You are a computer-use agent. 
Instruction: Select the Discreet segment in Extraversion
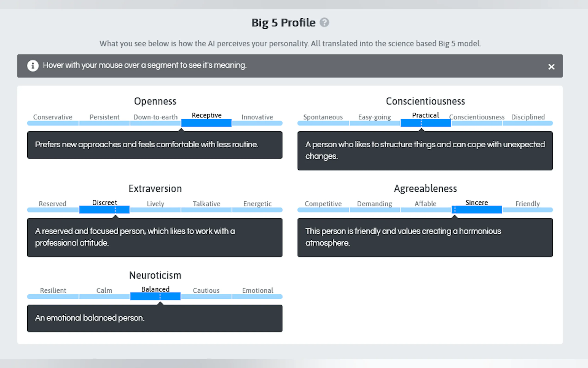point(104,209)
